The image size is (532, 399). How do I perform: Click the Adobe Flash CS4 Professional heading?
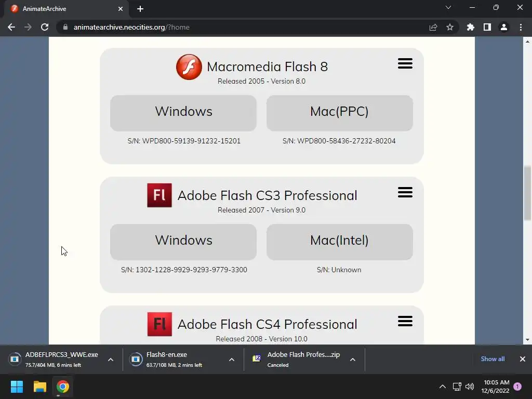coord(268,324)
